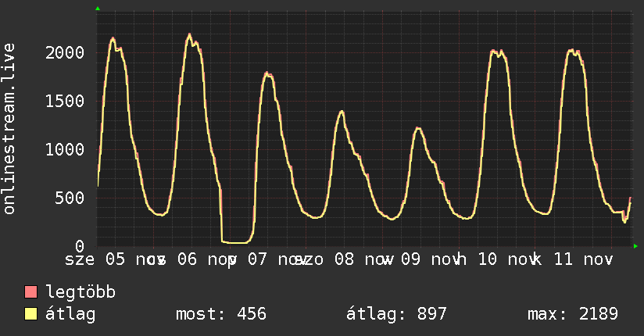Click the 1500 y-axis label
644x336 pixels.
coord(65,102)
